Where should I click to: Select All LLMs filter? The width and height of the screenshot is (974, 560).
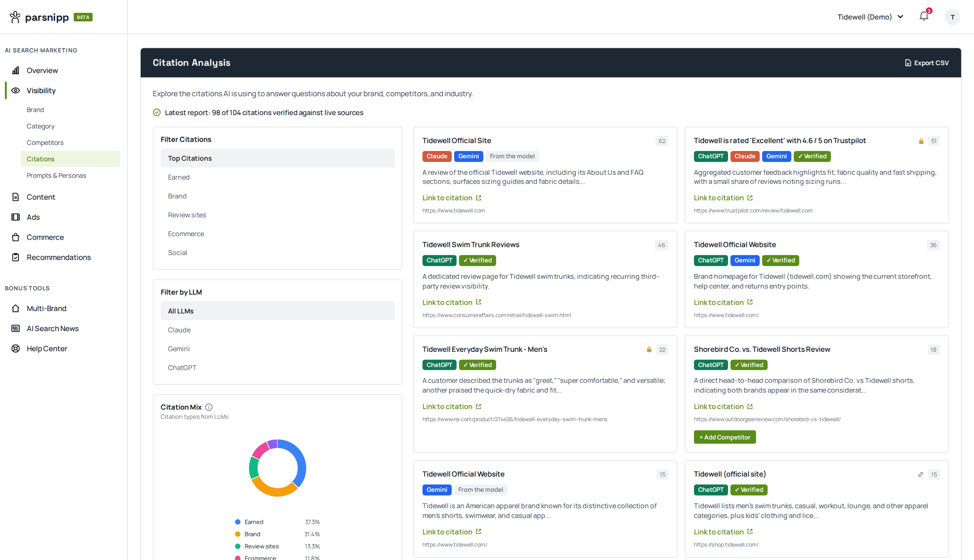[x=277, y=311]
